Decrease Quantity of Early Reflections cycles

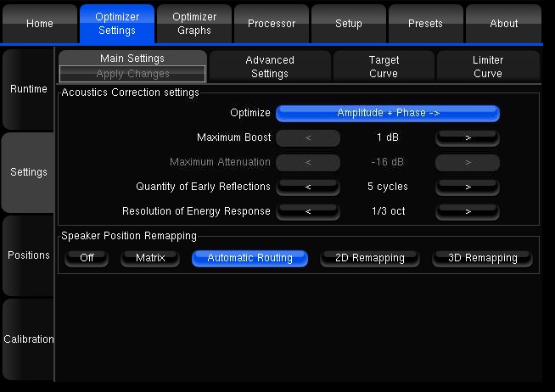(x=308, y=187)
